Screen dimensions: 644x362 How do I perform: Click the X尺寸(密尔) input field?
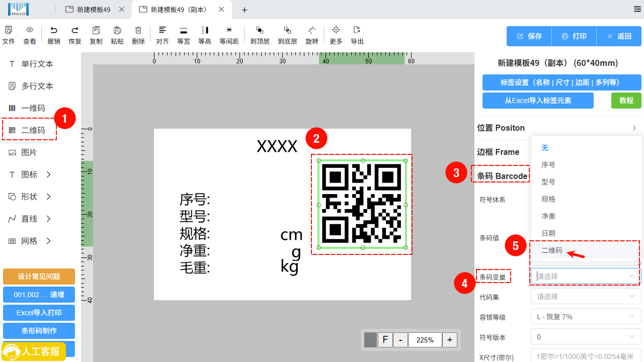[586, 356]
